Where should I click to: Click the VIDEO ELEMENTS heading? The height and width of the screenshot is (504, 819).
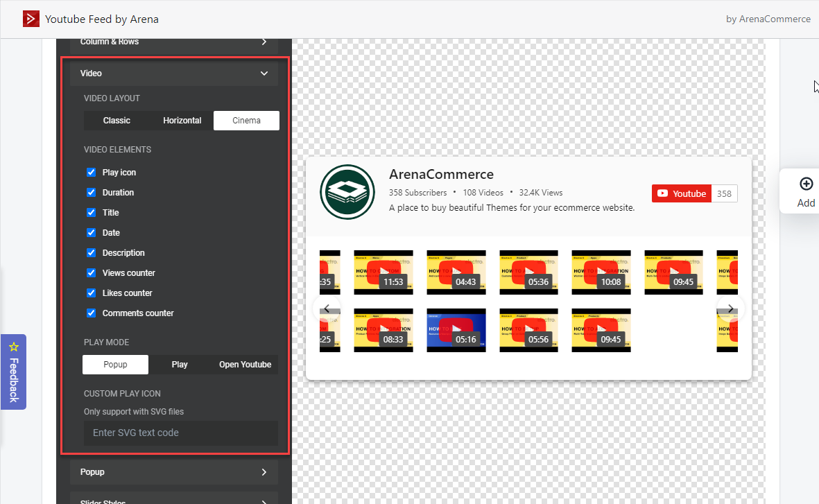[x=117, y=149]
